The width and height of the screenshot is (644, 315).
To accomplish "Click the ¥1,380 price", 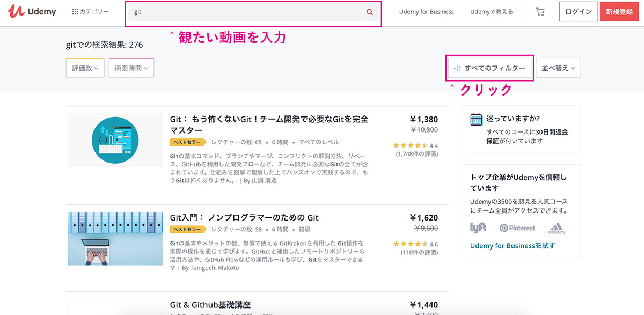I will [x=424, y=119].
